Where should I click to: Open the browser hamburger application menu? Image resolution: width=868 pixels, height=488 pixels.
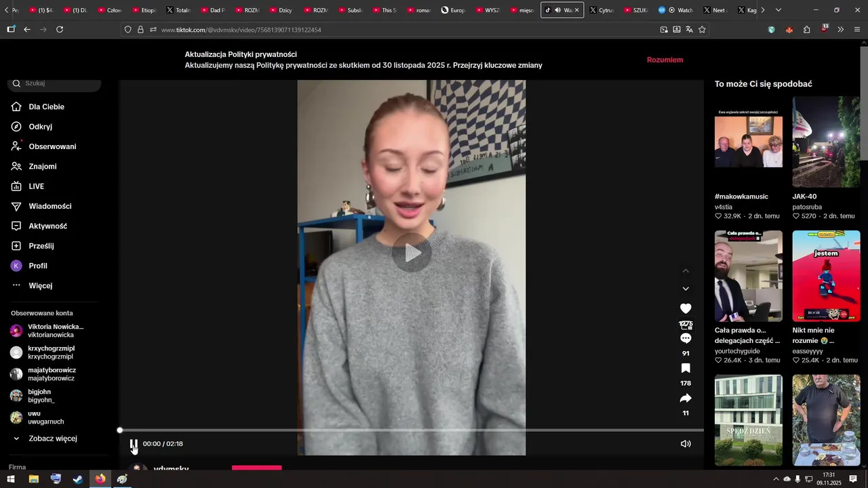point(857,29)
